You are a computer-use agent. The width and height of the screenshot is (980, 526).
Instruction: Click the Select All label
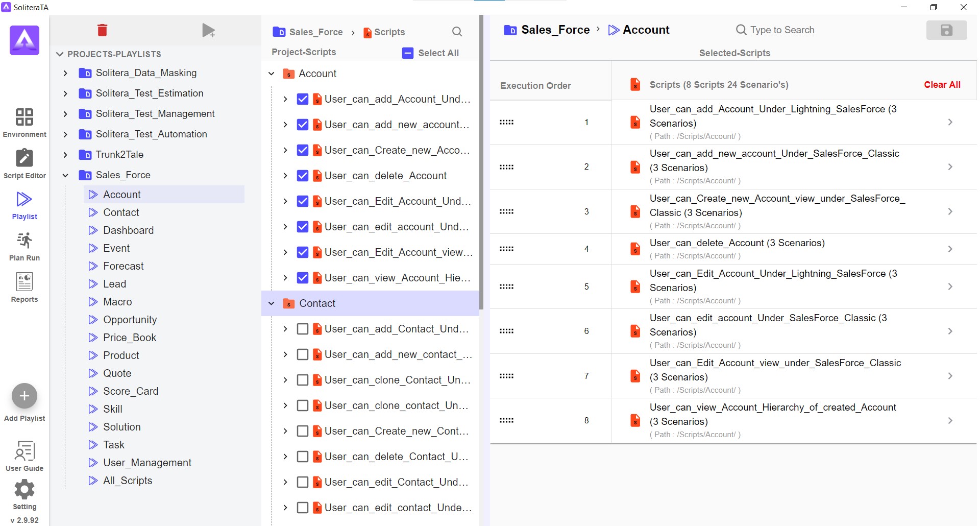click(438, 53)
